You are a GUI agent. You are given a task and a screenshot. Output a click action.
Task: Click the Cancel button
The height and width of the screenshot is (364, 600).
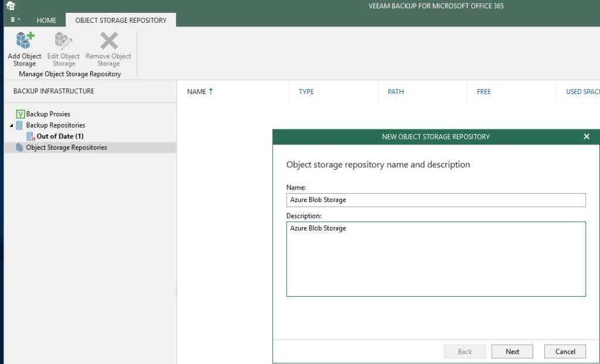[565, 351]
